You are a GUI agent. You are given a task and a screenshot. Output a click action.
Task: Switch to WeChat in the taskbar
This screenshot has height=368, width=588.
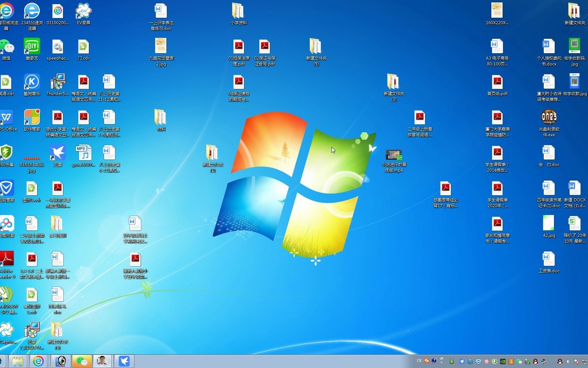[x=81, y=361]
